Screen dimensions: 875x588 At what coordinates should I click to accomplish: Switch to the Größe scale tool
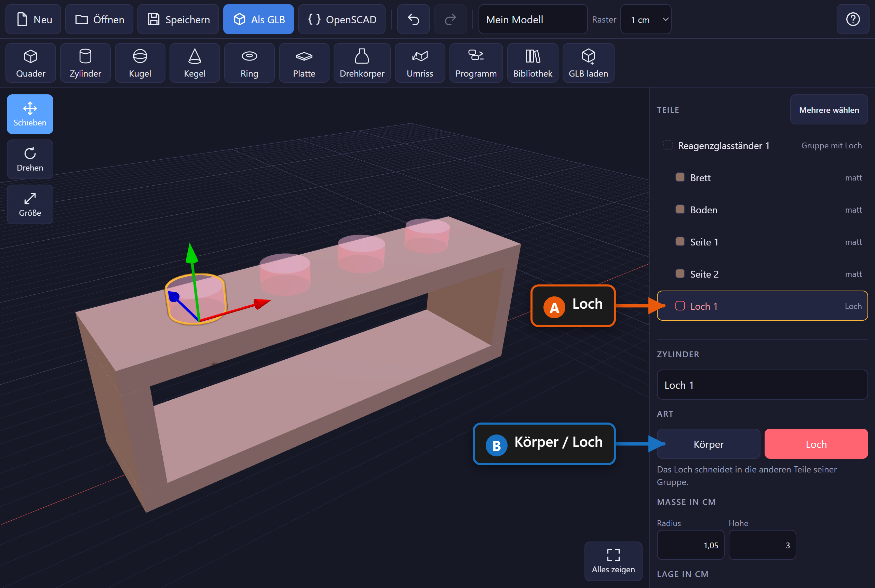30,204
